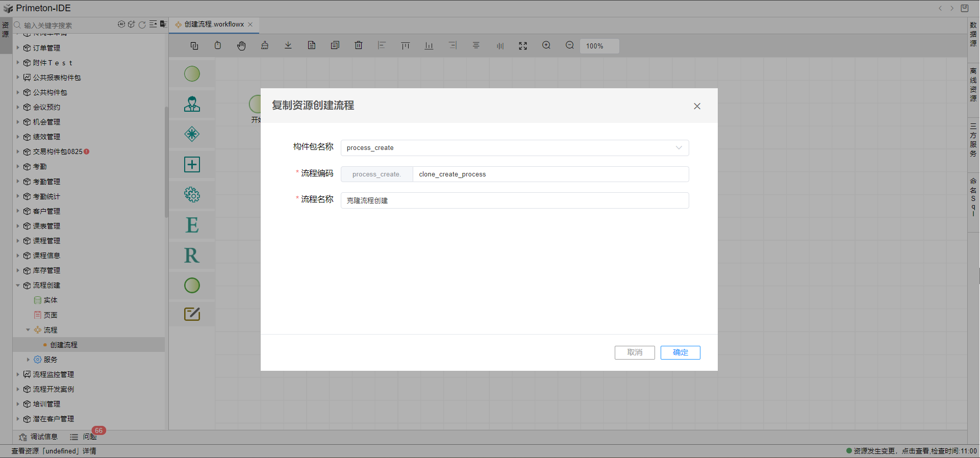Click the 流程名称 input field
The width and height of the screenshot is (980, 458).
pyautogui.click(x=514, y=200)
